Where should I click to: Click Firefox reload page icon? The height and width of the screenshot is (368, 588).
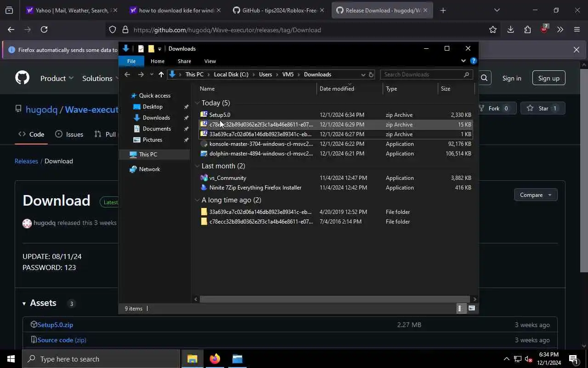44,29
